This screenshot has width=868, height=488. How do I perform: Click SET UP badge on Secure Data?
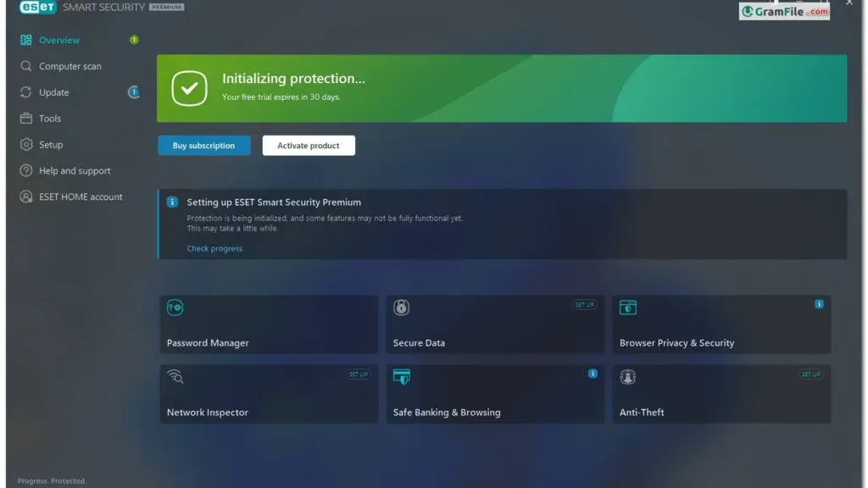585,305
